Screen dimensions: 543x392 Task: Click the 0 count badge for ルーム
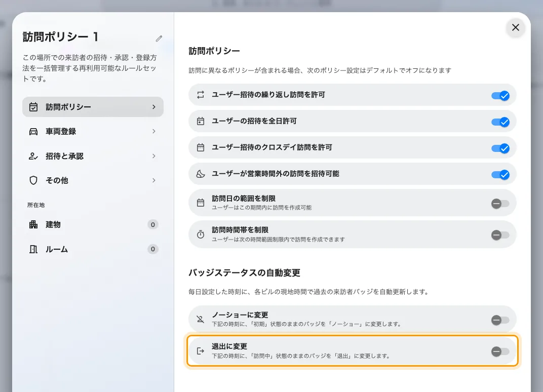[x=153, y=249]
